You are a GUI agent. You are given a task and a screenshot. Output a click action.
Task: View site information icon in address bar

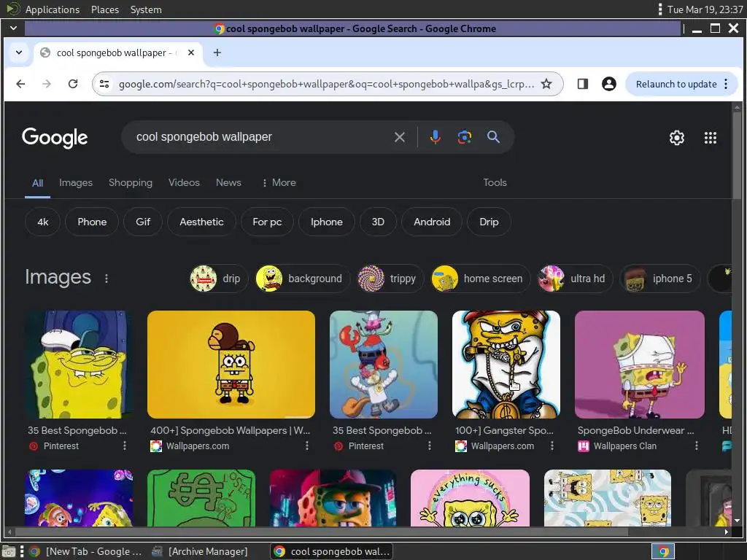[104, 84]
